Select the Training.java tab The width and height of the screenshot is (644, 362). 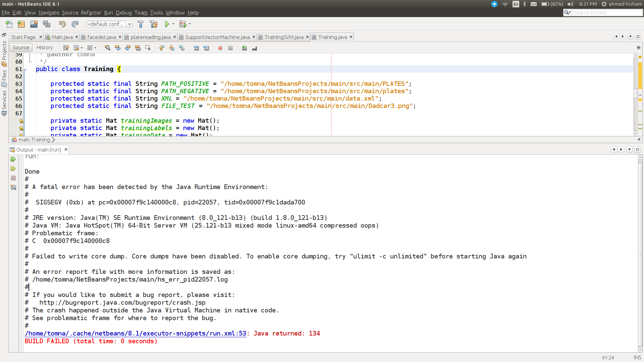click(332, 37)
